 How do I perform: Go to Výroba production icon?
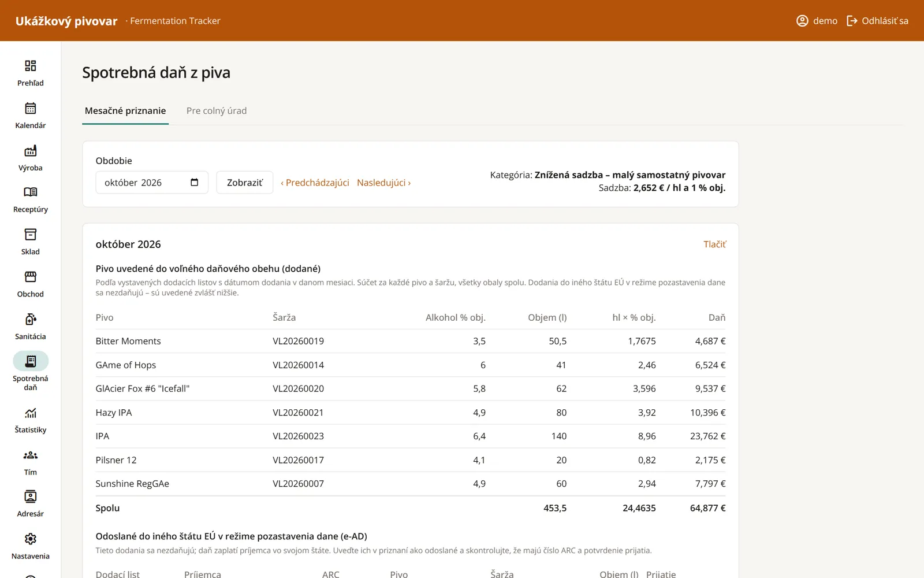click(x=31, y=151)
